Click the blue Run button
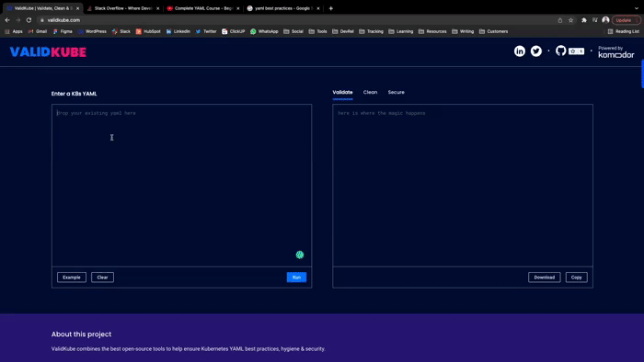The height and width of the screenshot is (362, 644). coord(296,277)
